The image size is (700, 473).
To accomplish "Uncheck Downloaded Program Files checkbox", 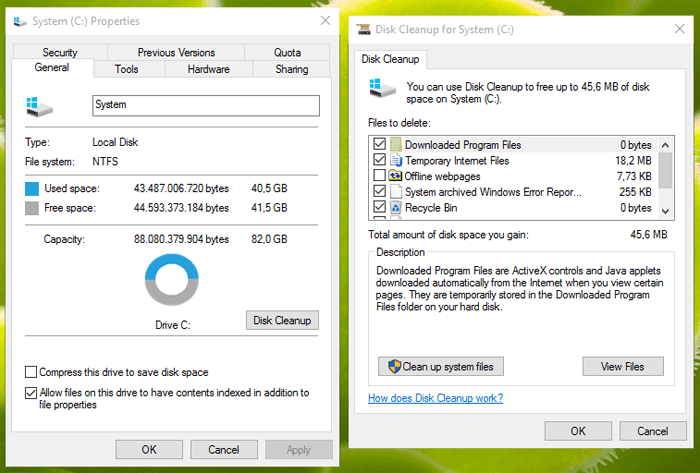I will 379,144.
